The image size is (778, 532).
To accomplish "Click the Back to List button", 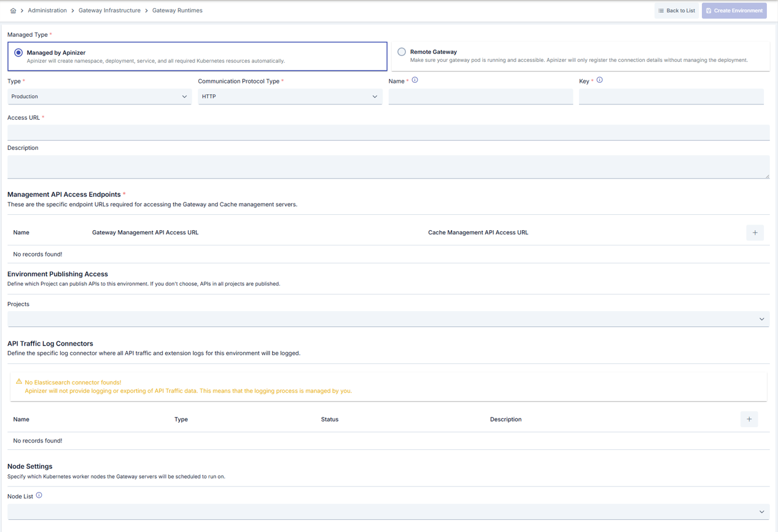I will click(676, 10).
